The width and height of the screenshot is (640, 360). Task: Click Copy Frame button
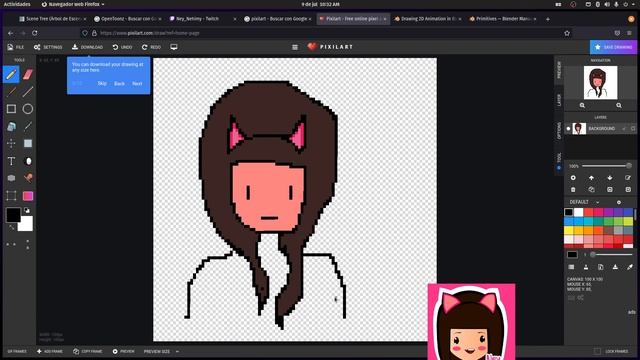tap(87, 351)
